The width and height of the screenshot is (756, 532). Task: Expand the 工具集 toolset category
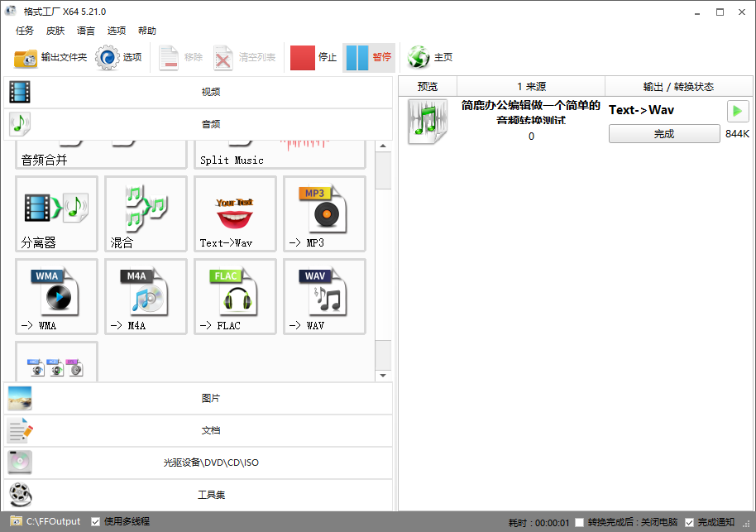(x=199, y=495)
